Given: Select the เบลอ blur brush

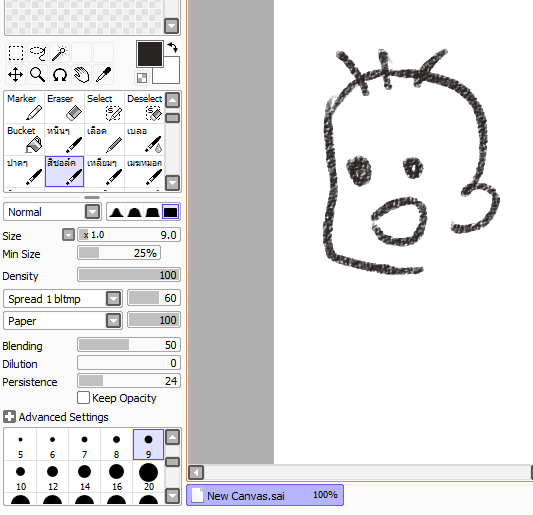Looking at the screenshot, I should point(144,140).
